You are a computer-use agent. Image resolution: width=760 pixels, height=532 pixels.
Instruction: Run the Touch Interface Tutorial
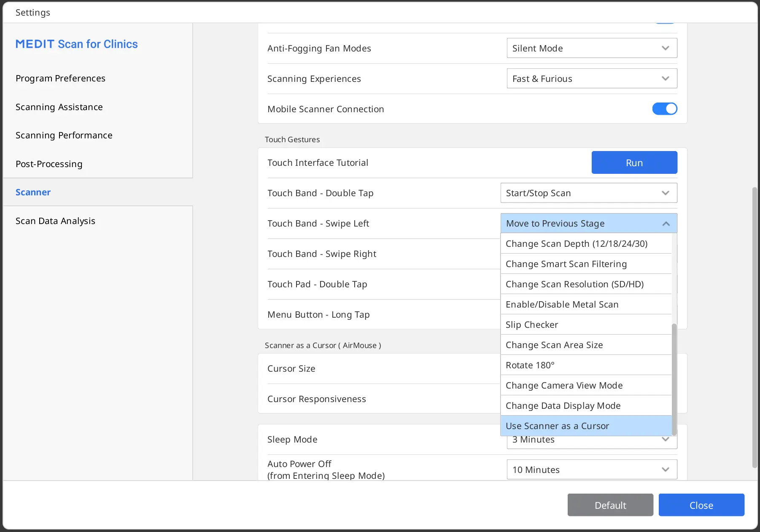634,162
